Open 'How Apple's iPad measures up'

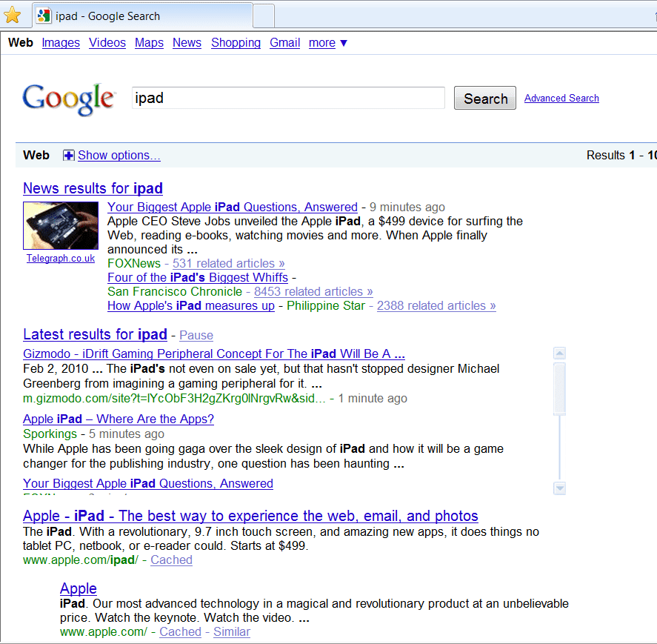pos(191,305)
